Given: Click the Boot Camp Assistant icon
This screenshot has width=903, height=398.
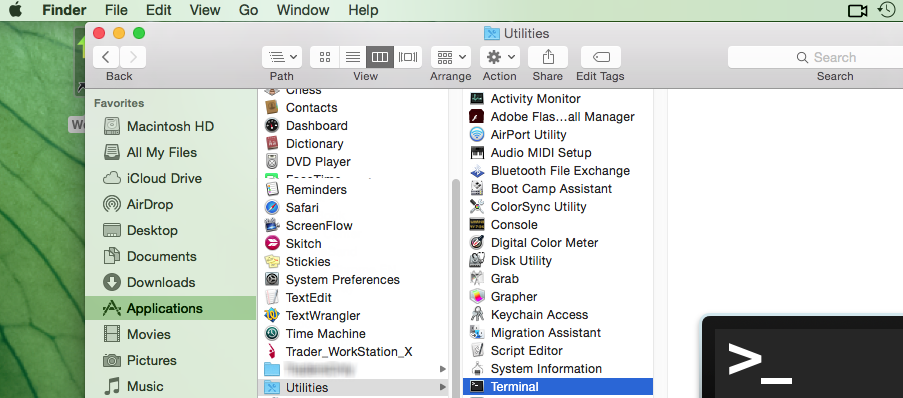Looking at the screenshot, I should coord(477,188).
